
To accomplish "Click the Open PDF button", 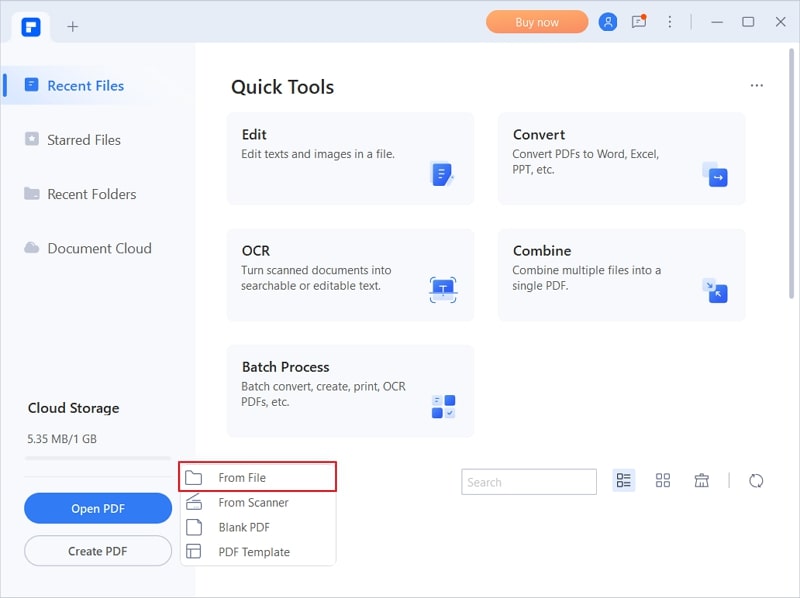I will 97,508.
